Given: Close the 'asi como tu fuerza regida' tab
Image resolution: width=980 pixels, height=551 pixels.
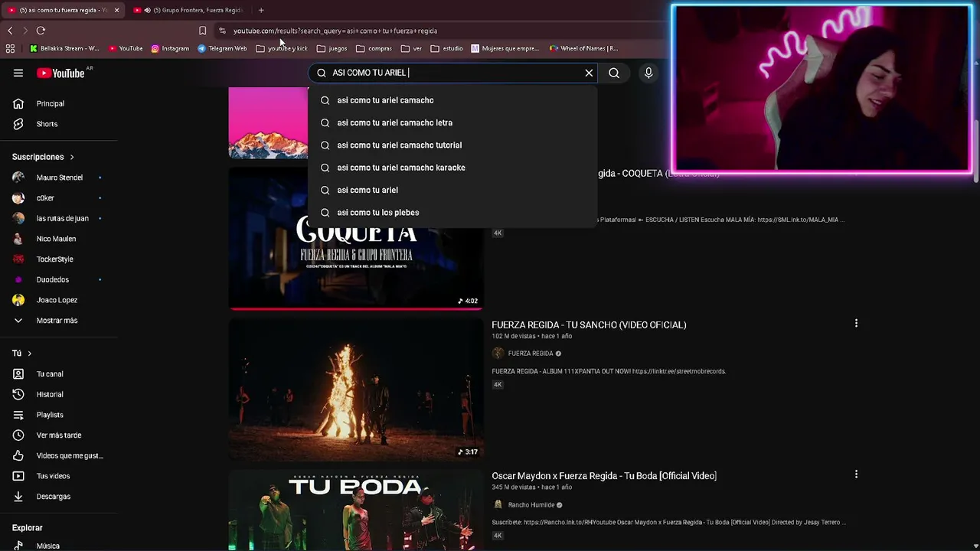Looking at the screenshot, I should coord(116,10).
